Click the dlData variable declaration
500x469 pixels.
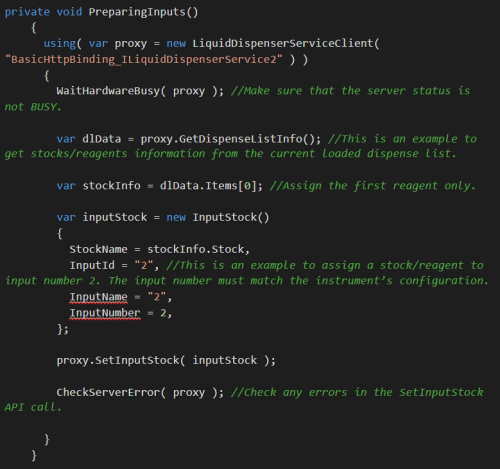101,139
